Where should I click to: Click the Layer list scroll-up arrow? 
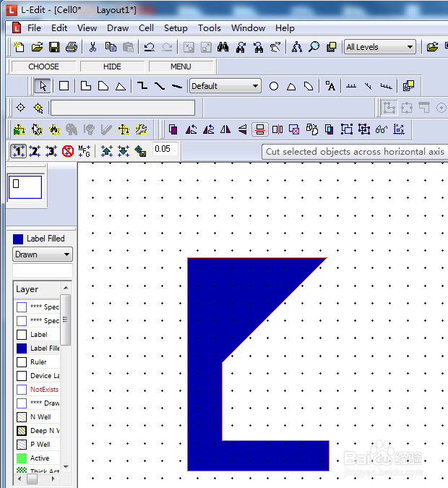[66, 288]
